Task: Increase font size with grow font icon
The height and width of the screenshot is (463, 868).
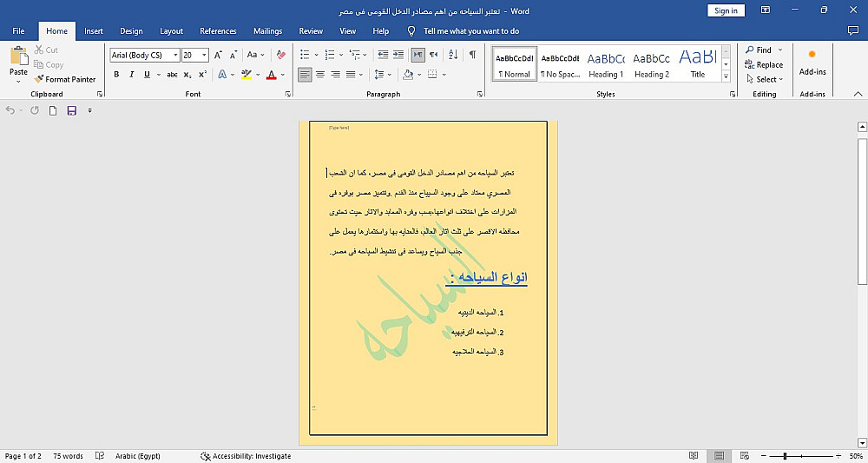Action: [218, 55]
